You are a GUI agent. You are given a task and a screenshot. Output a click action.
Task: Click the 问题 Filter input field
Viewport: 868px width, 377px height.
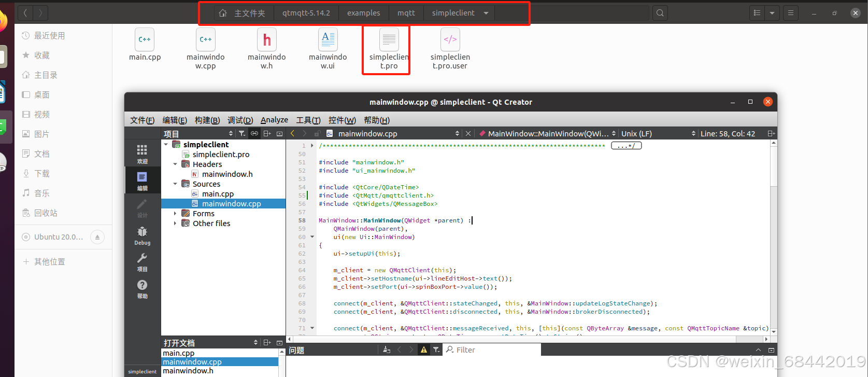pos(491,350)
